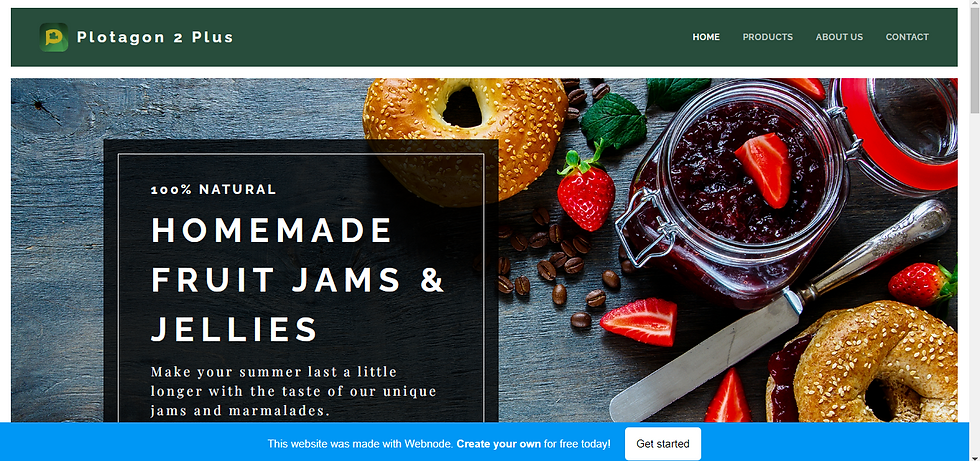Click the page's vertical scrollbar thumb
Viewport: 980px width, 461px height.
click(x=974, y=61)
